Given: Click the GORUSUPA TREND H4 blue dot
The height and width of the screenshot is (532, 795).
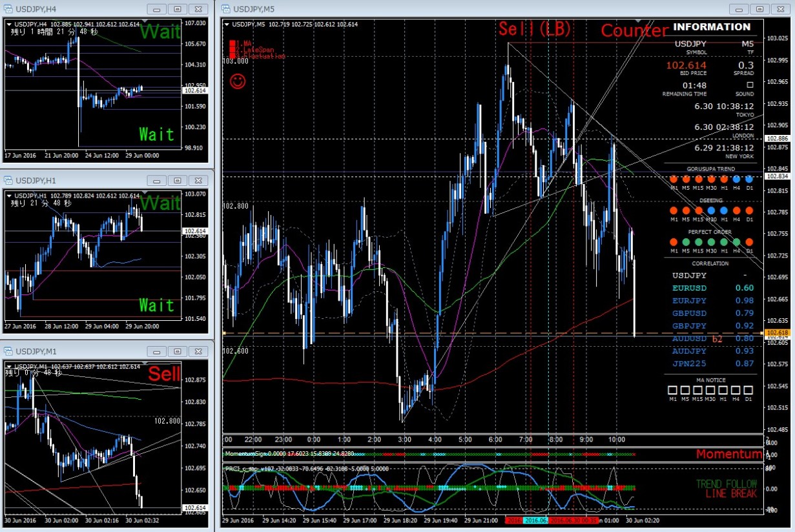Looking at the screenshot, I should [736, 179].
